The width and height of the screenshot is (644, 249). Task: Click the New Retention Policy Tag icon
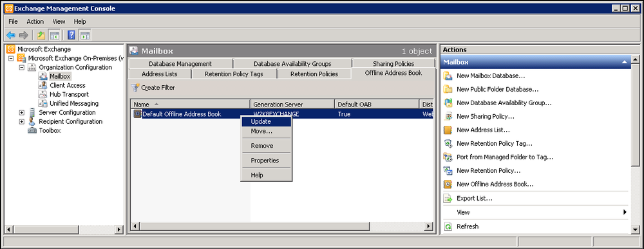pyautogui.click(x=448, y=144)
